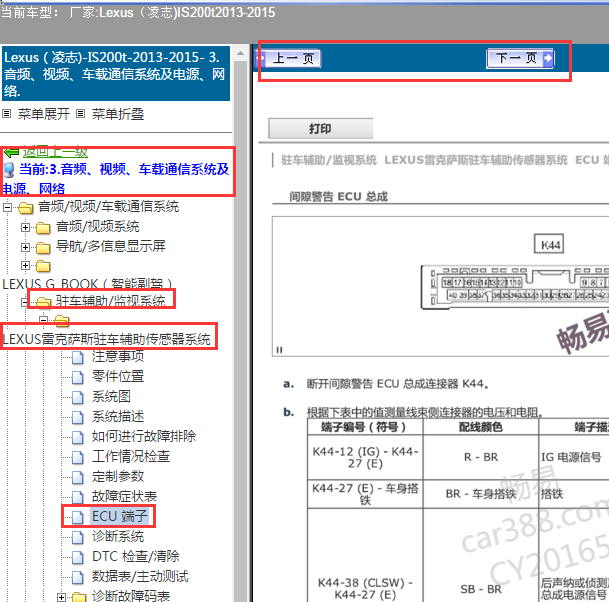Click table cell R - BR

(481, 457)
